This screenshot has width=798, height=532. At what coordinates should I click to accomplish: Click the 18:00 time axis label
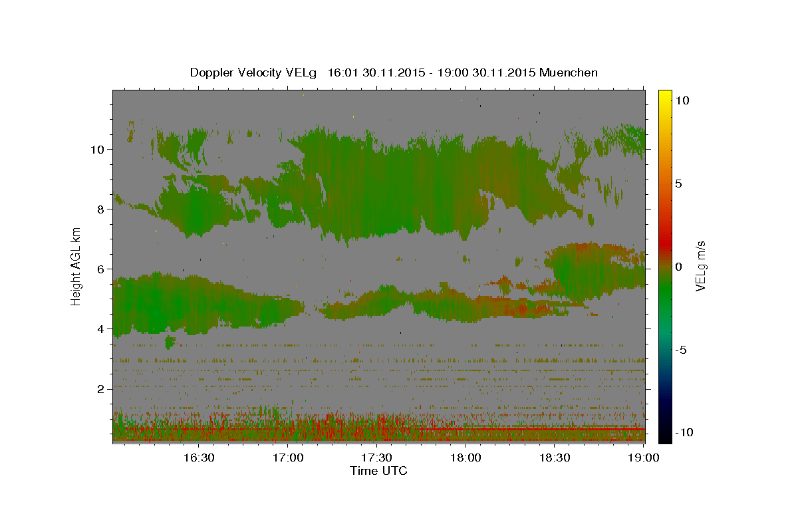pos(465,458)
